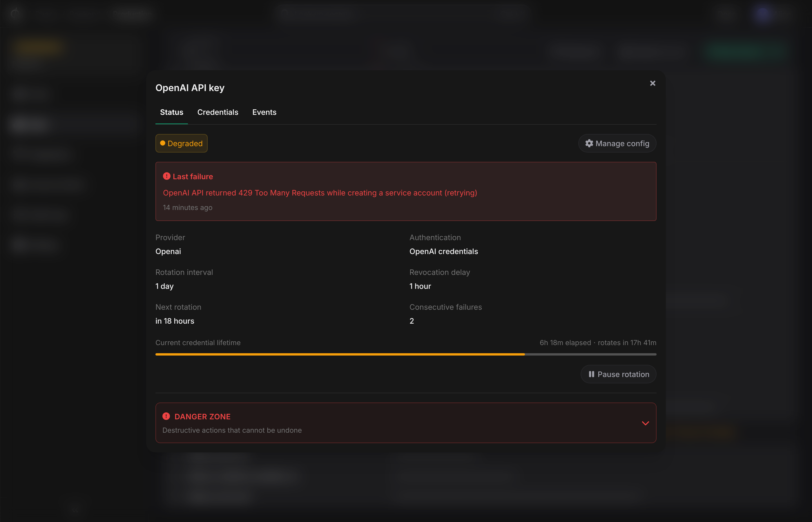Click the '1 day' rotation interval value
Viewport: 812px width, 522px height.
click(x=164, y=286)
